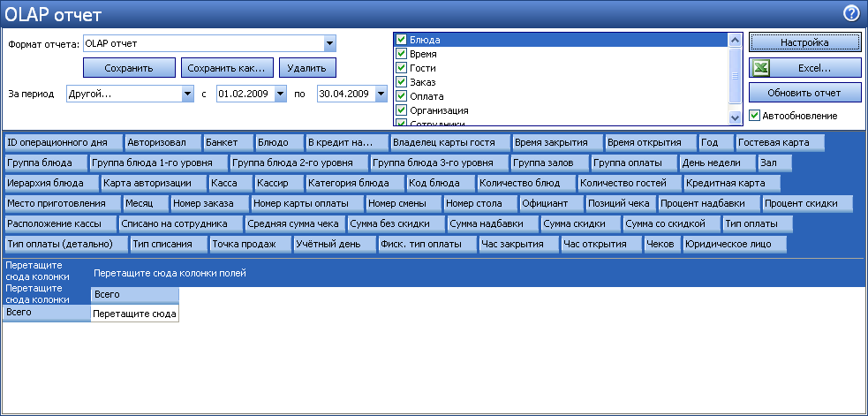This screenshot has width=868, height=416.
Task: Click the category list scroll down arrow
Action: click(x=736, y=118)
